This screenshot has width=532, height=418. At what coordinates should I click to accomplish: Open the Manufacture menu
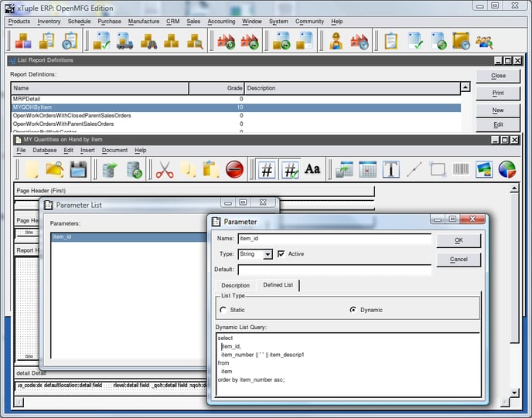coord(144,22)
